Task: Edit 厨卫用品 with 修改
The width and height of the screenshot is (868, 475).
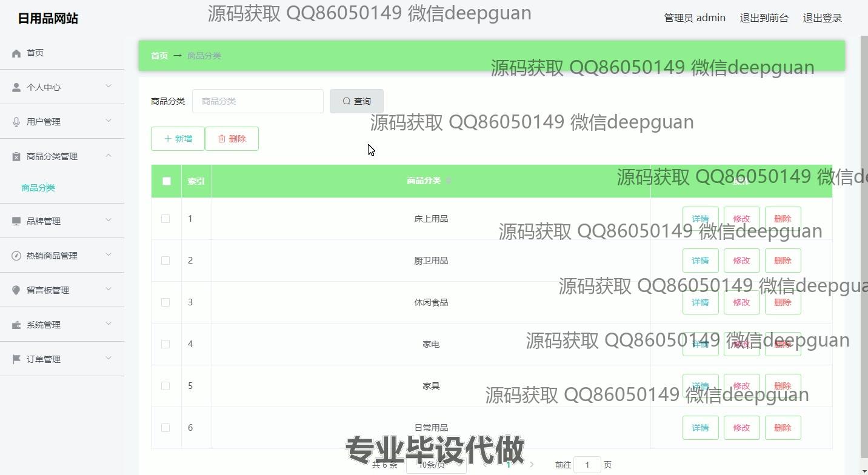Action: (741, 261)
